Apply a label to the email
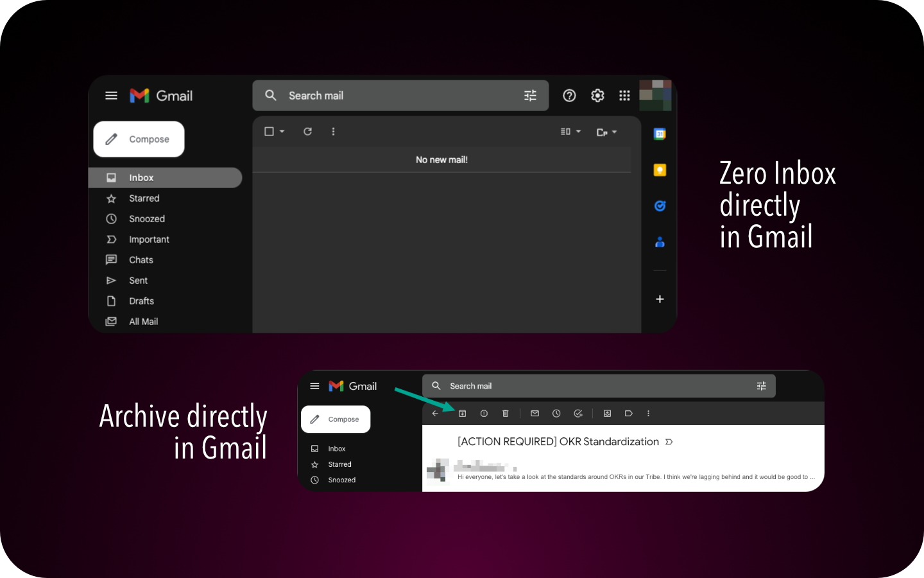The image size is (924, 578). pyautogui.click(x=629, y=414)
